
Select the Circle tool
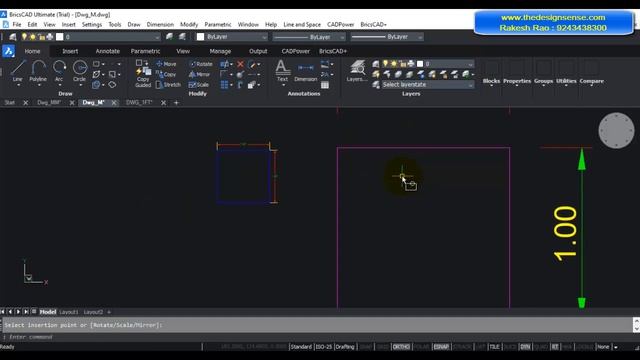click(x=80, y=71)
